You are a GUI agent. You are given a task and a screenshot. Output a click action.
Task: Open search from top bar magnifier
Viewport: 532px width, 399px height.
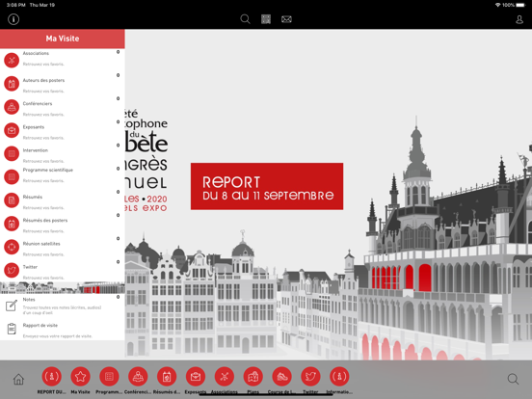245,19
